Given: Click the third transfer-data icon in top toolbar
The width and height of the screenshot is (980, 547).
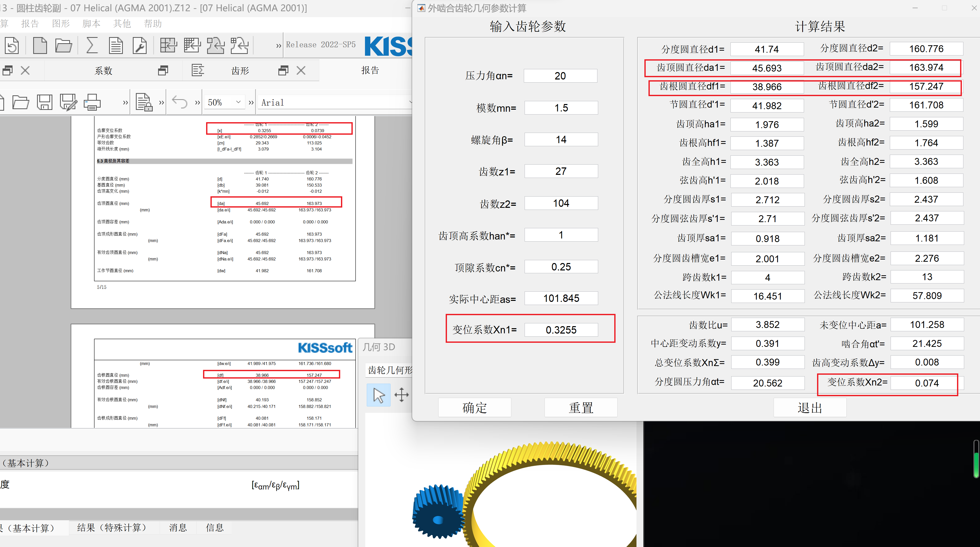Looking at the screenshot, I should click(x=216, y=45).
